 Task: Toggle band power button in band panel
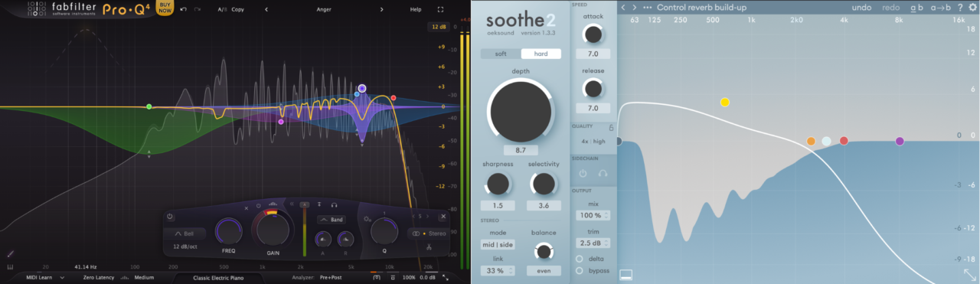[x=169, y=217]
